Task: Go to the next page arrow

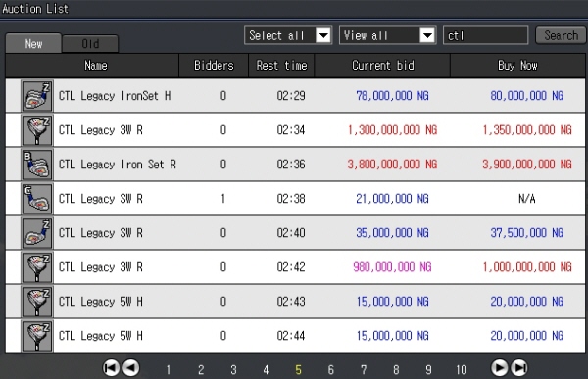Action: tap(499, 368)
